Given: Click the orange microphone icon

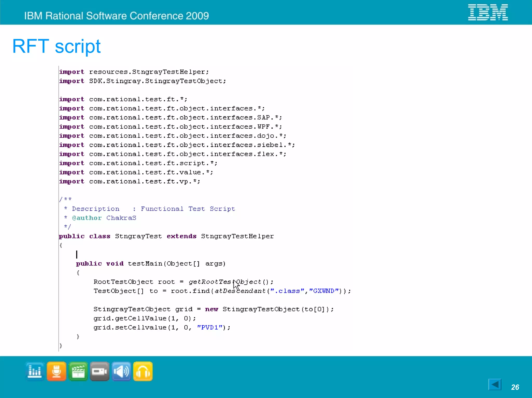Looking at the screenshot, I should point(56,371).
